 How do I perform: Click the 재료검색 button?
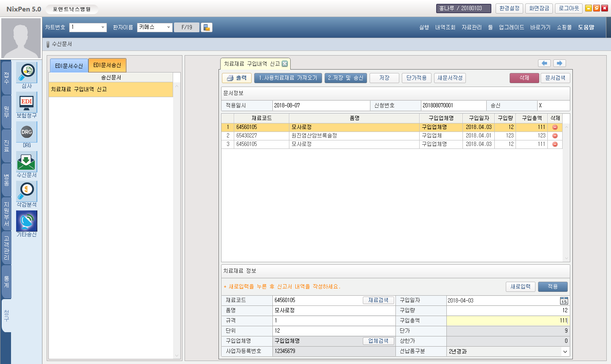point(378,300)
